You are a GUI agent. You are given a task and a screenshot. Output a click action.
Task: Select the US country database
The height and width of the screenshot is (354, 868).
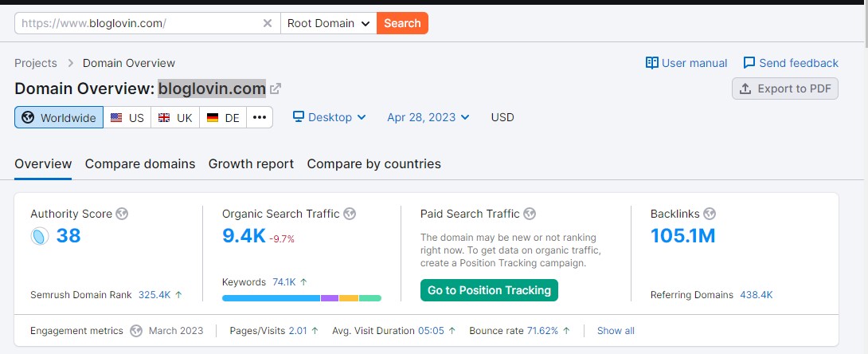click(127, 117)
